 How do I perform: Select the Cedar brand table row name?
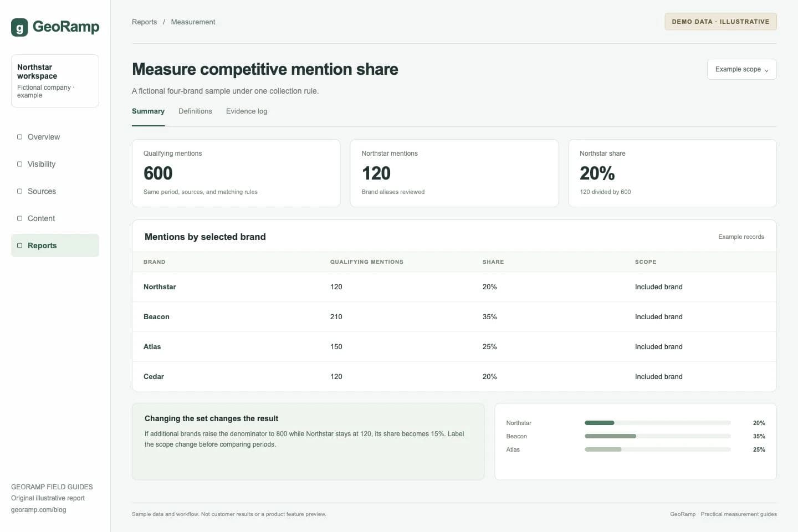[154, 377]
